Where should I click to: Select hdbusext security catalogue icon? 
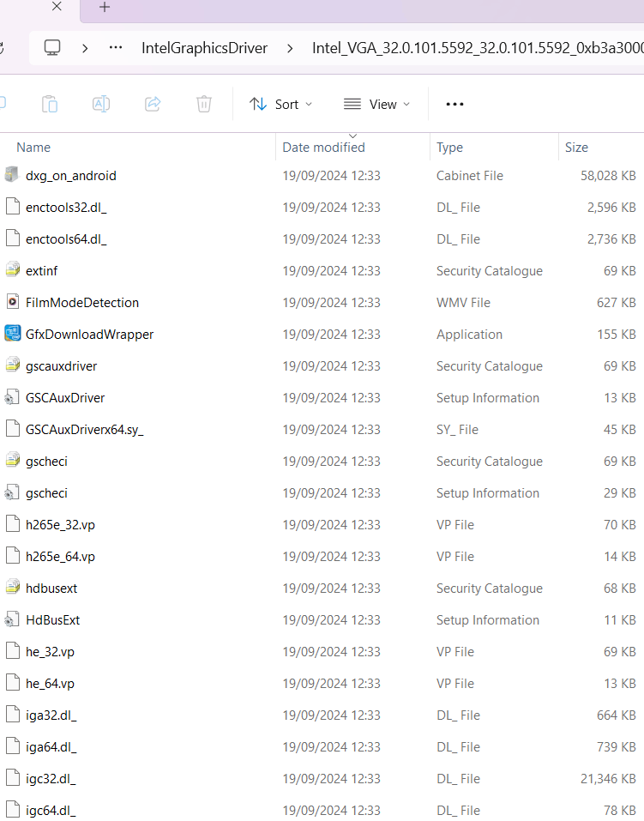pyautogui.click(x=13, y=588)
